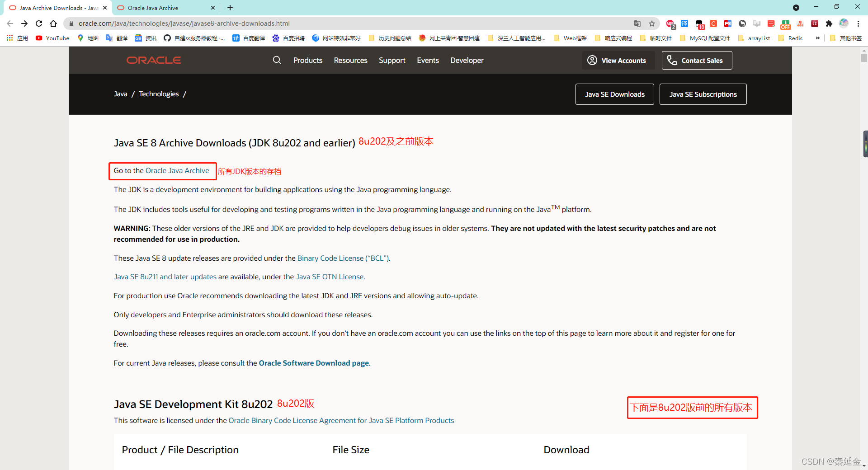Click the Java SE Downloads button
Image resolution: width=868 pixels, height=470 pixels.
click(615, 94)
